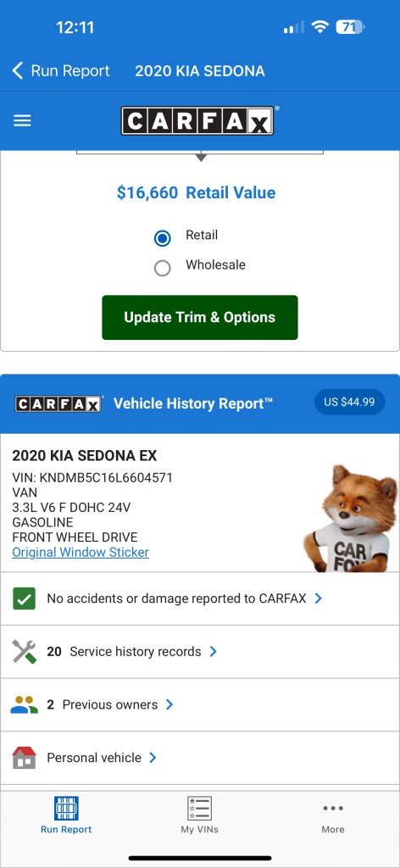Tap the US $44.99 price badge
The image size is (400, 868).
pos(349,402)
